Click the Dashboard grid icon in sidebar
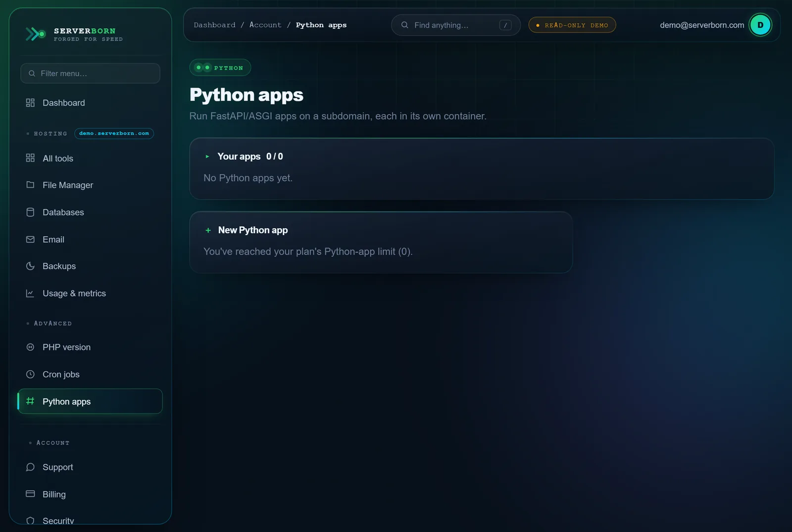792x532 pixels. point(30,102)
